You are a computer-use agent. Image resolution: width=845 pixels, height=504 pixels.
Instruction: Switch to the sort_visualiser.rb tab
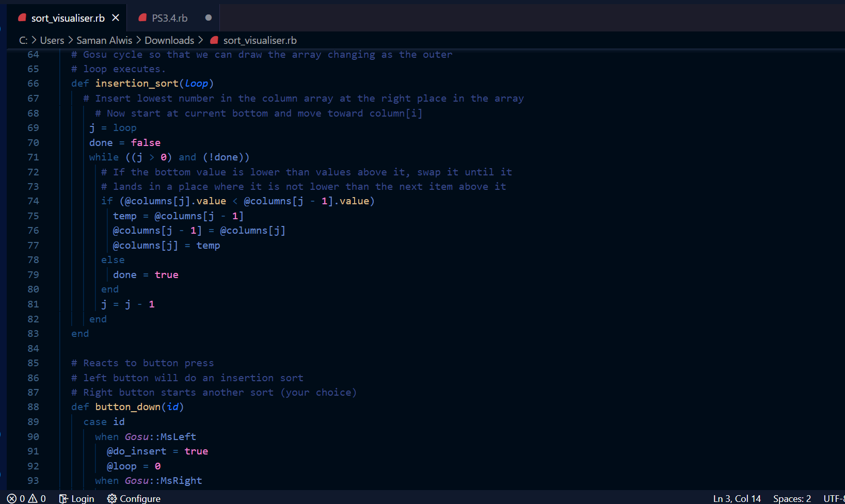click(68, 18)
